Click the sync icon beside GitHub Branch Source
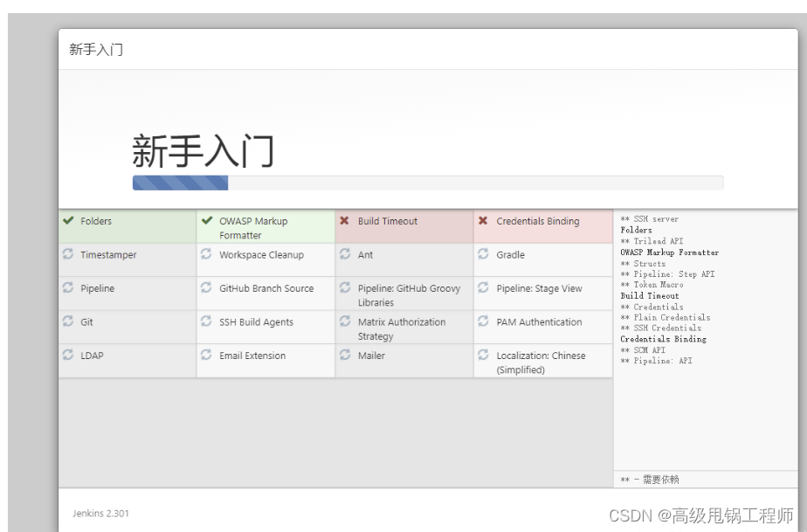This screenshot has width=807, height=532. coord(206,287)
